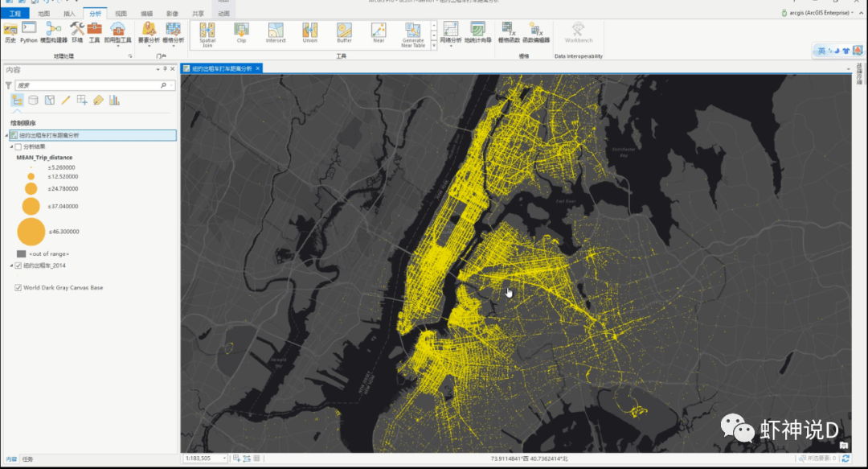This screenshot has height=469, width=868.
Task: Switch to the 共享 ribbon tab
Action: coord(198,14)
